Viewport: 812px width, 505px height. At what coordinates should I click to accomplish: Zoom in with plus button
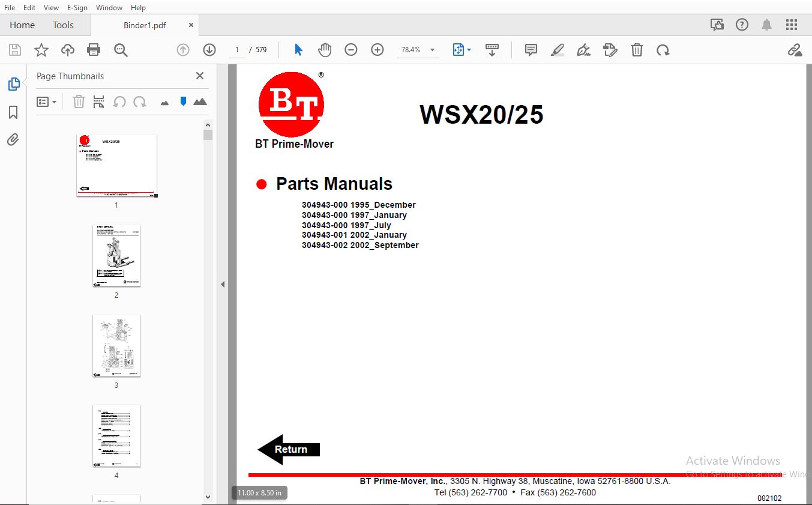click(377, 50)
